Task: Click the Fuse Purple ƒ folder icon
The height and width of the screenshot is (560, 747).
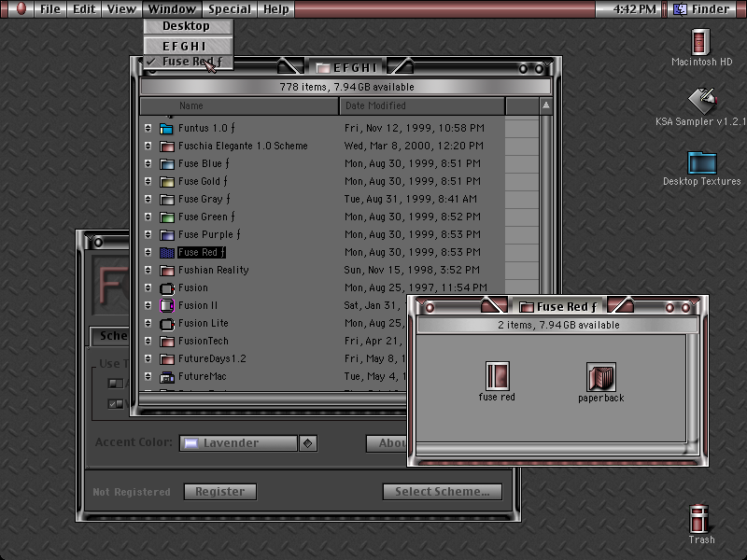Action: point(166,235)
